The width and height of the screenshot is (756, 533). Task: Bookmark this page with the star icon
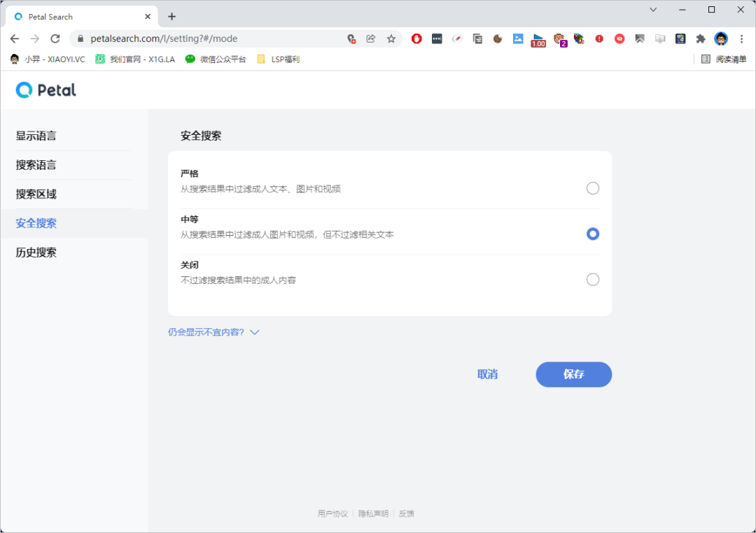(x=391, y=38)
